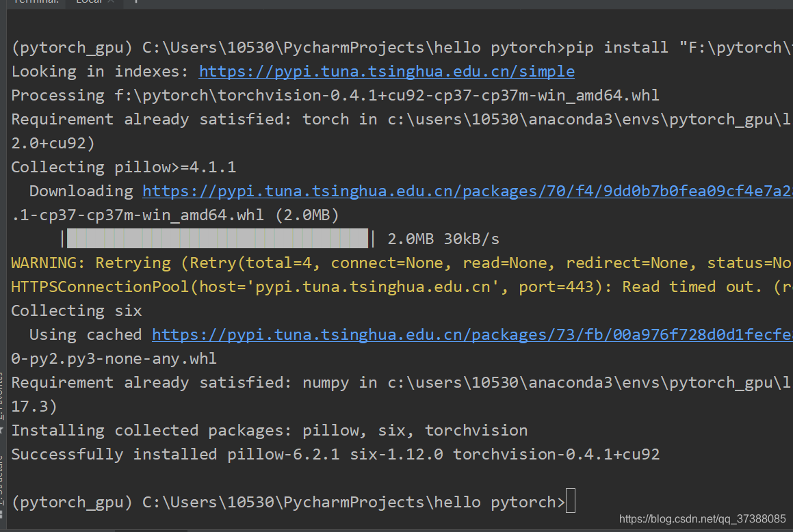
Task: Click the 'WARNING: Retrying' warning line
Action: tap(402, 263)
